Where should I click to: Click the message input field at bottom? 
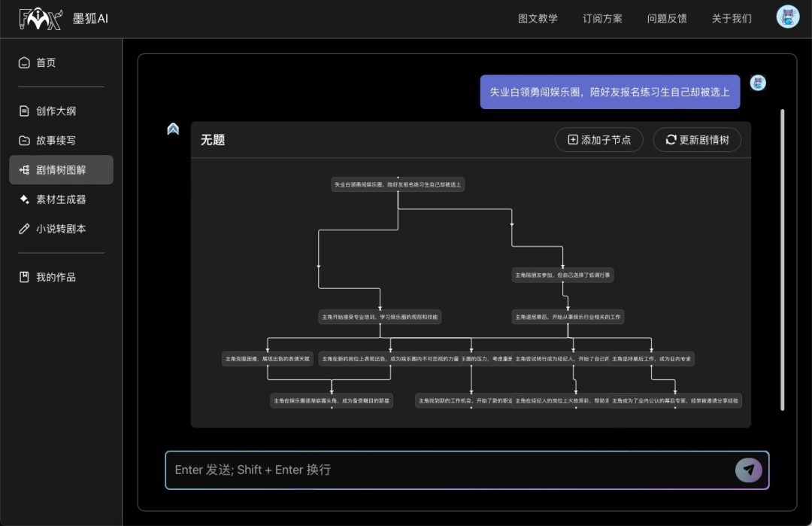point(451,470)
